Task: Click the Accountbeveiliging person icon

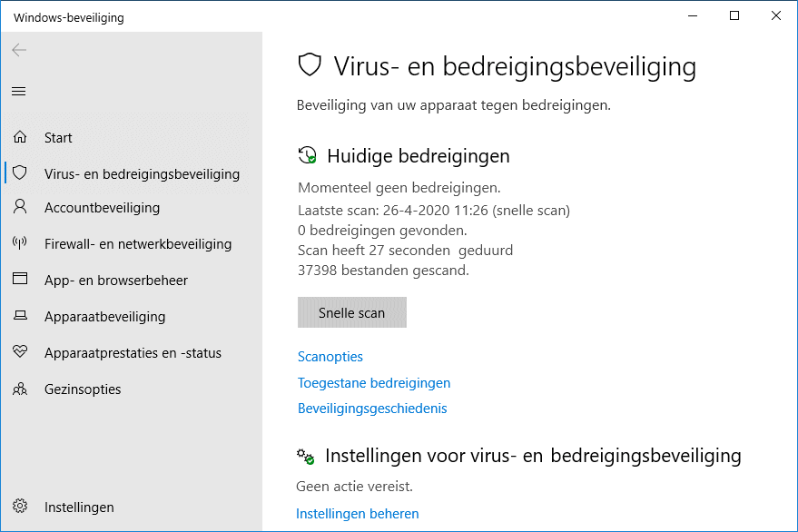Action: point(20,207)
